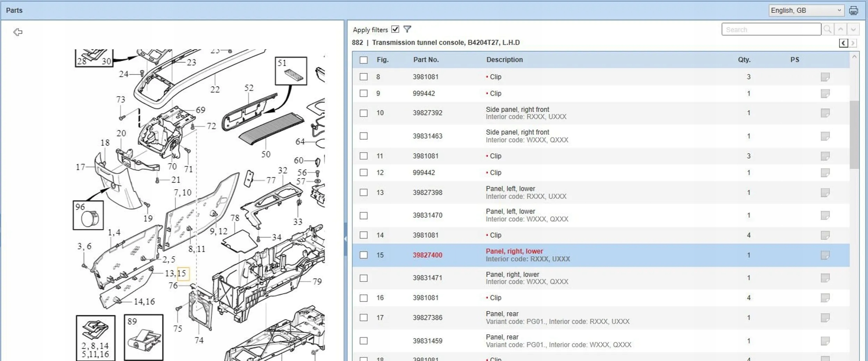
Task: Click the PS column header
Action: [795, 60]
